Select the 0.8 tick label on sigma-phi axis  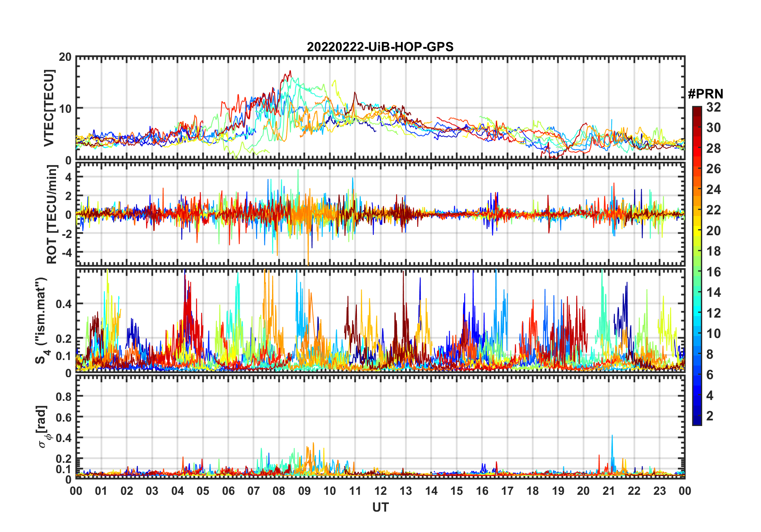pyautogui.click(x=64, y=396)
